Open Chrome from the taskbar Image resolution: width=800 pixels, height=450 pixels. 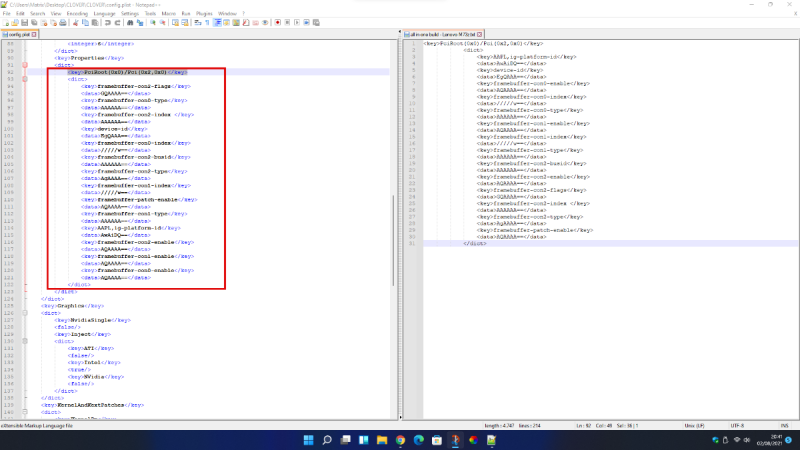[x=399, y=440]
